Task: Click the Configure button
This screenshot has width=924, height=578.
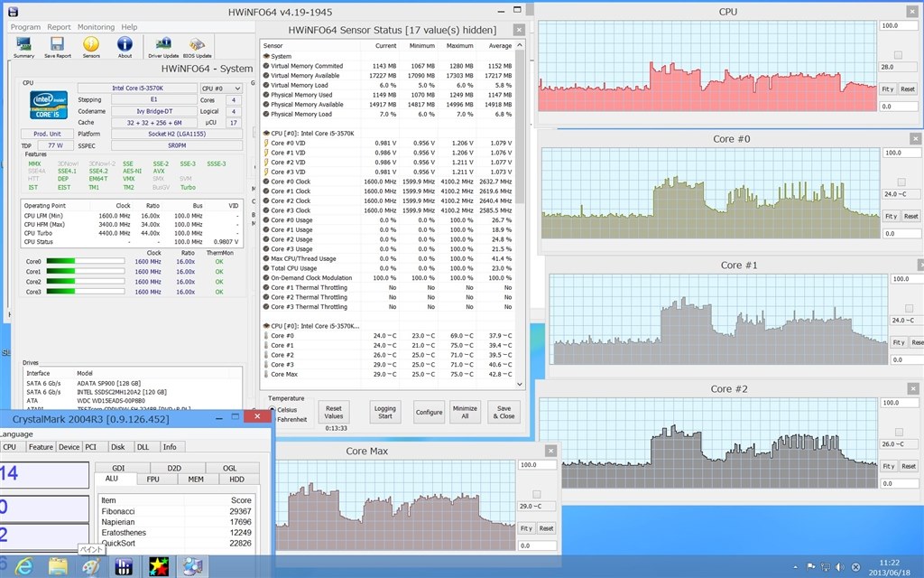Action: 429,412
